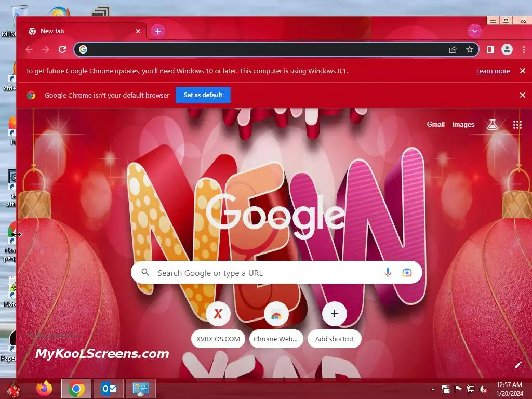532x399 pixels.
Task: Open a new tab with plus button
Action: click(158, 31)
